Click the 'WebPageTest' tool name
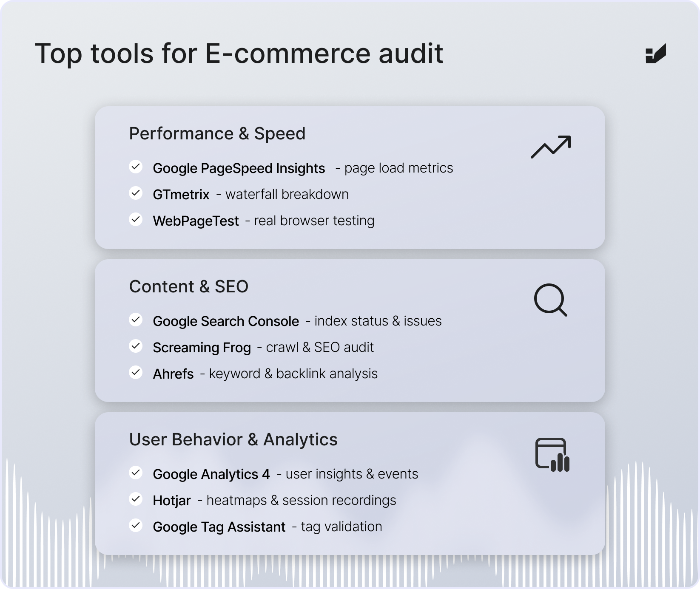 (x=196, y=221)
